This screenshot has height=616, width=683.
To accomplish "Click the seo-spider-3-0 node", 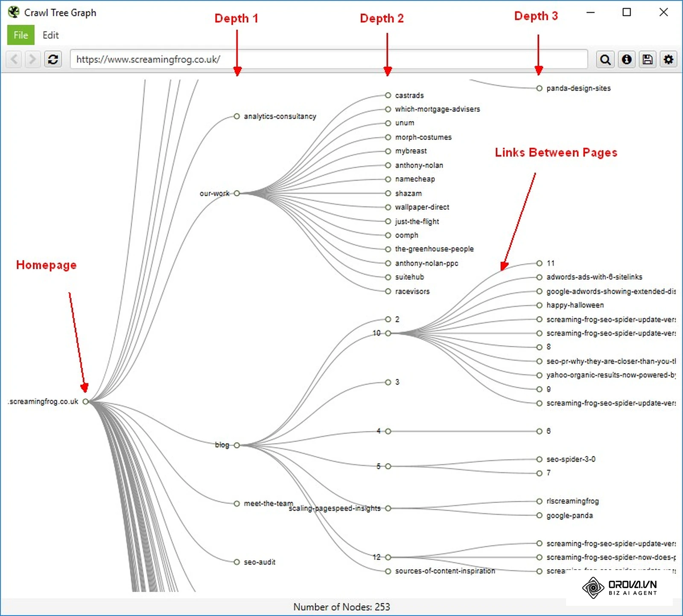I will (539, 459).
